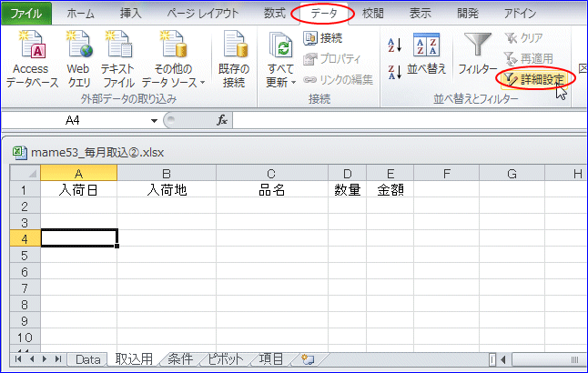Image resolution: width=588 pixels, height=373 pixels.
Task: Click the fx insert function icon
Action: click(x=222, y=120)
